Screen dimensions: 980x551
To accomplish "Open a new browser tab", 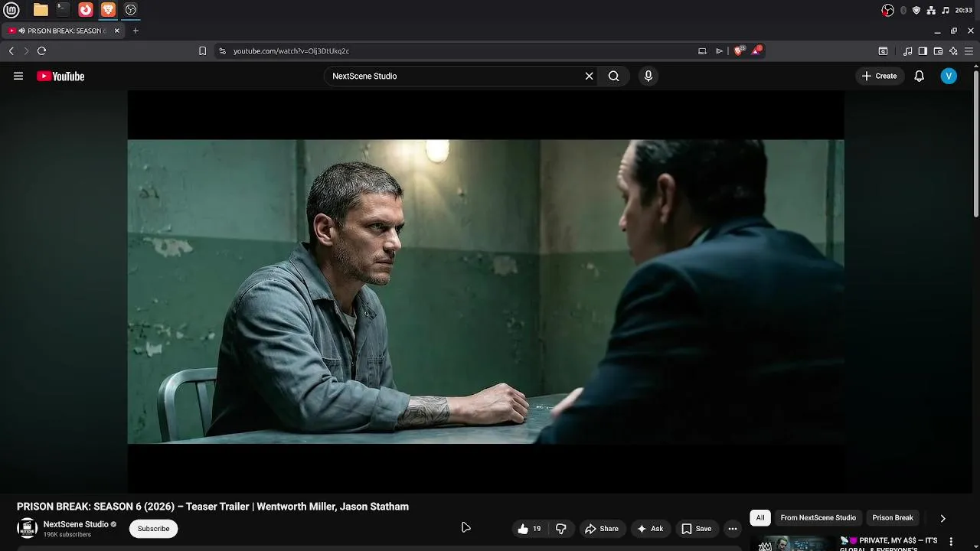I will pyautogui.click(x=136, y=31).
